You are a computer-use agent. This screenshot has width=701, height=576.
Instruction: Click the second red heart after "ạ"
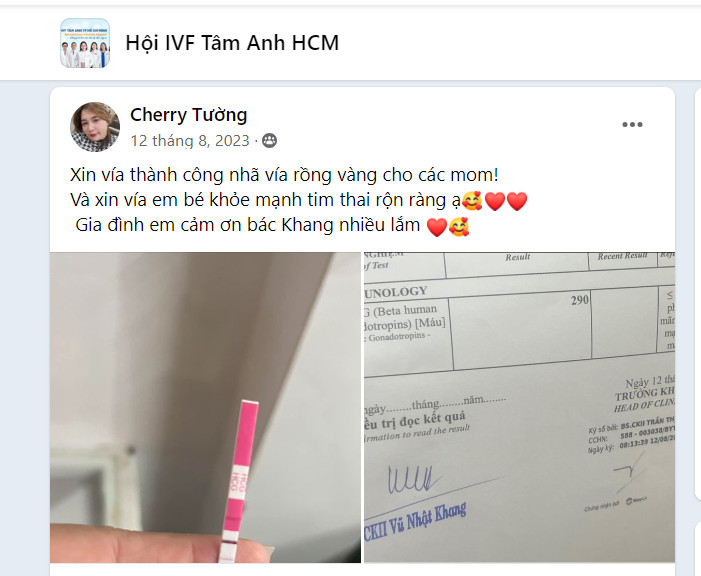click(x=517, y=201)
